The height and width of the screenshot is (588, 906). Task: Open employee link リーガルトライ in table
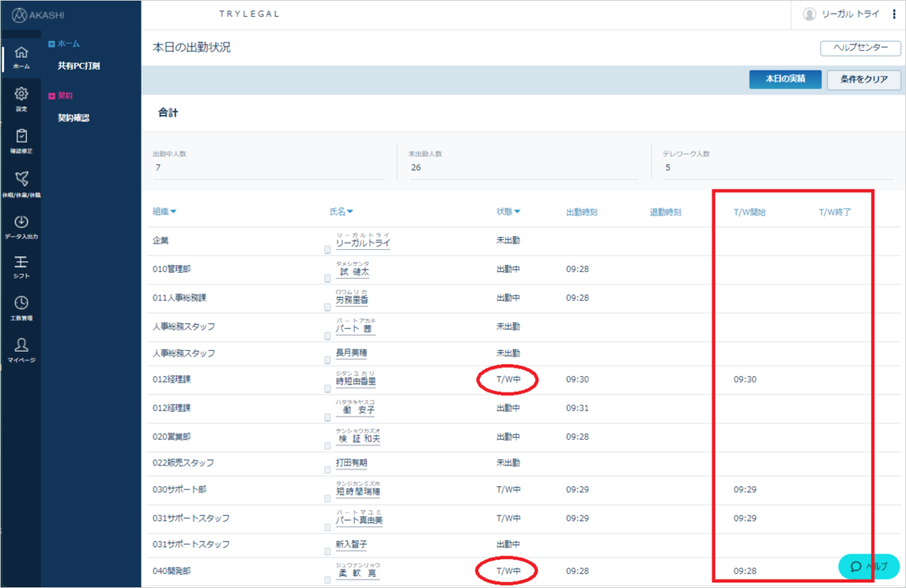click(362, 243)
